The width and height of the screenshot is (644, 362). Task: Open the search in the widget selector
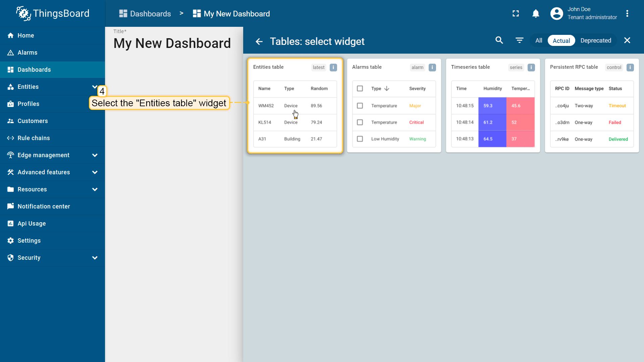tap(499, 40)
